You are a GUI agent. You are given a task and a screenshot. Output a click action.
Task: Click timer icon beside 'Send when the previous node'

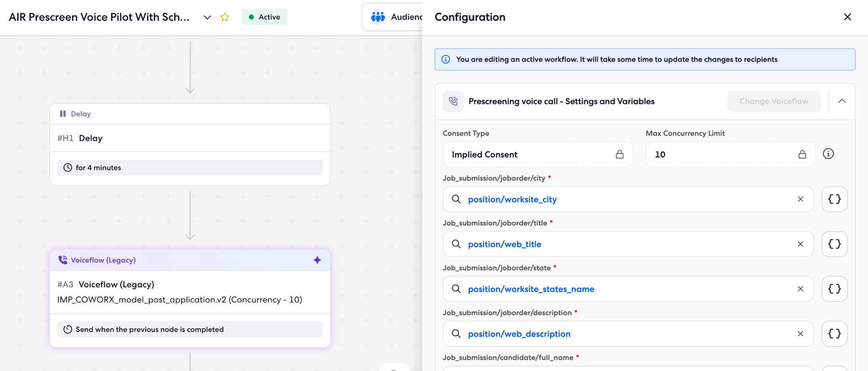pos(68,329)
